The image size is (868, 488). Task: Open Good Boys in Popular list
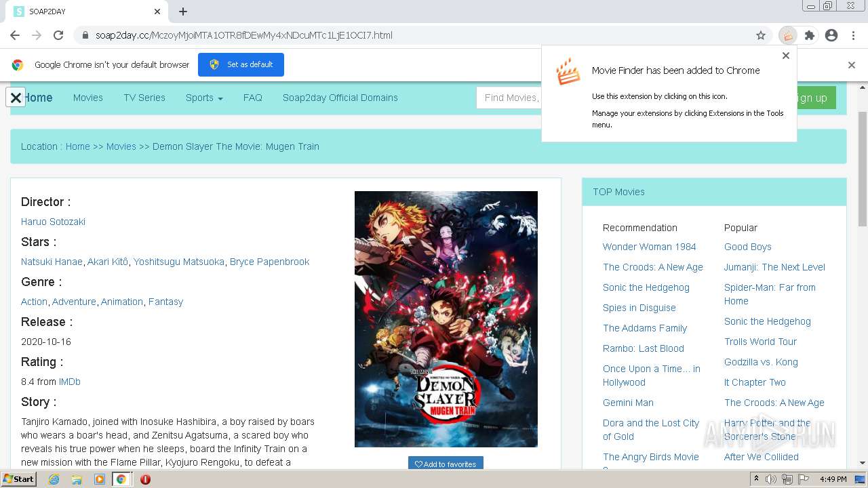pyautogui.click(x=748, y=247)
